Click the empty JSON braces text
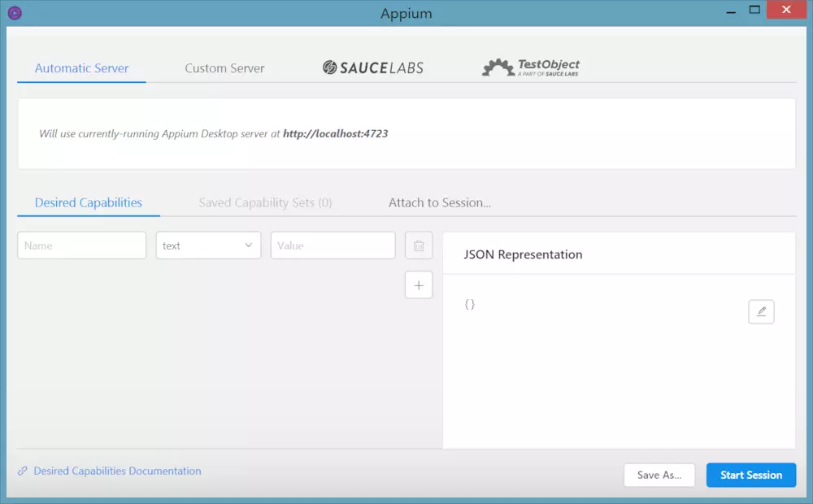The width and height of the screenshot is (813, 504). click(470, 304)
